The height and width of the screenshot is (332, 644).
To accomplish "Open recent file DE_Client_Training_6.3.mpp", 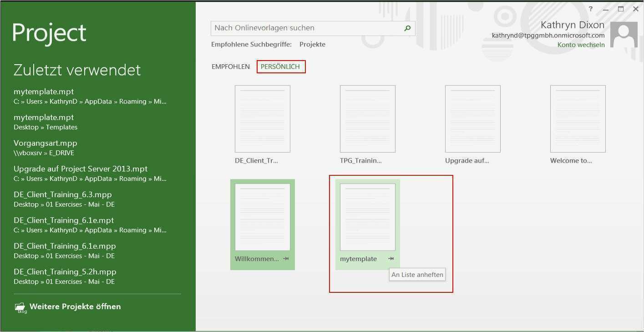I will point(63,194).
